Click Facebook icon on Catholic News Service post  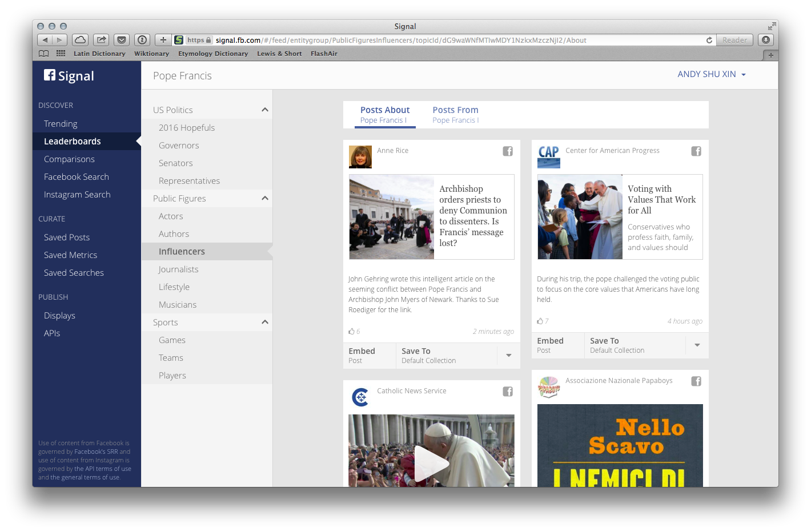tap(508, 392)
